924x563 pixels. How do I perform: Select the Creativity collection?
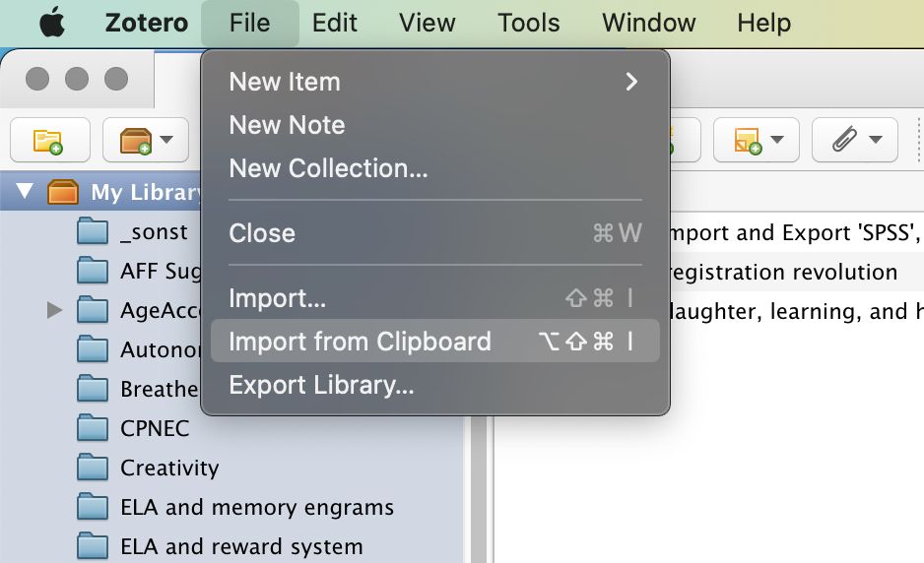pos(149,468)
